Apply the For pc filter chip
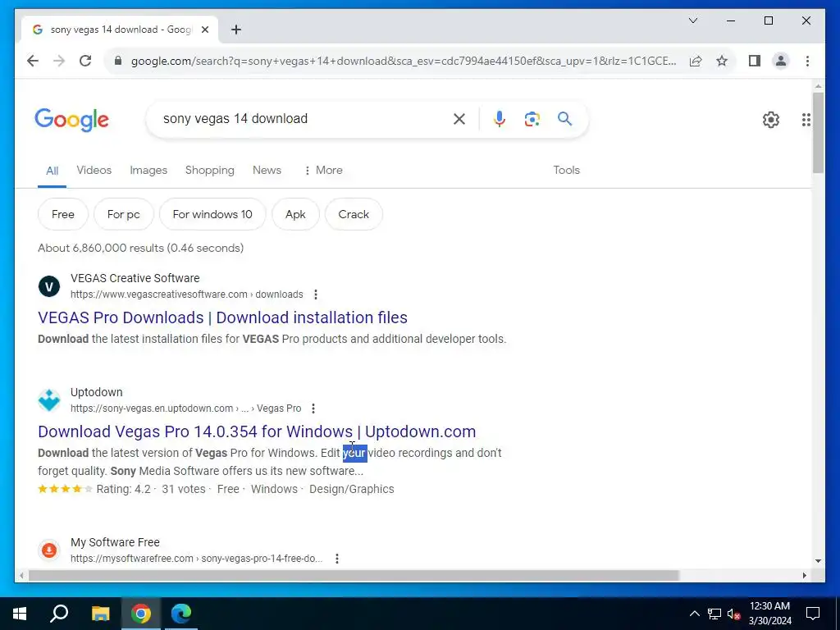Screen dimensions: 840x630 [123, 214]
